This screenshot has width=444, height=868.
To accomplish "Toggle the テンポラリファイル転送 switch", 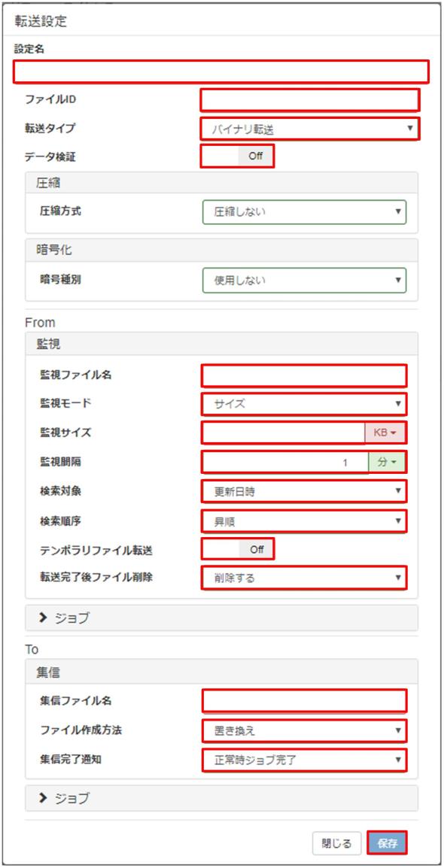I will point(238,550).
